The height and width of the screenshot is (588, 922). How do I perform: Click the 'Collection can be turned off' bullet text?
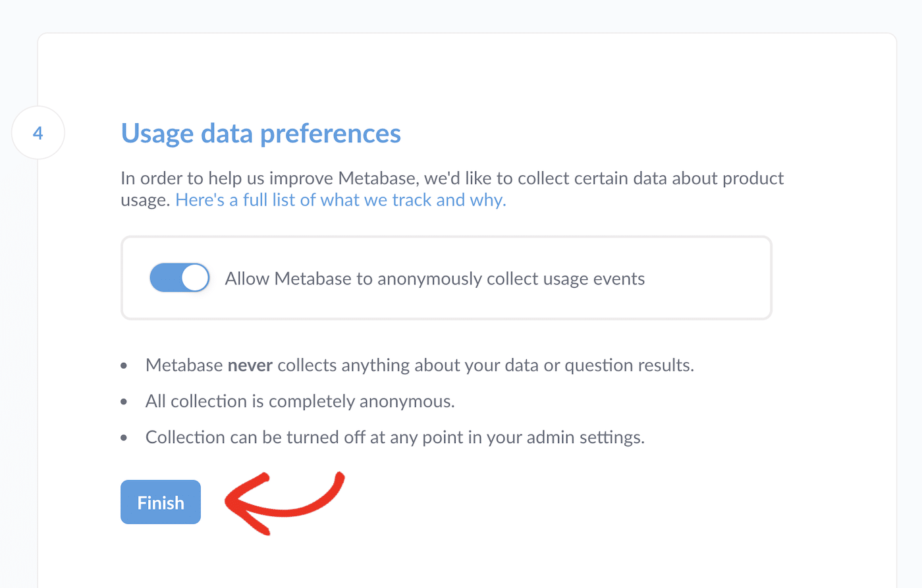(x=395, y=437)
